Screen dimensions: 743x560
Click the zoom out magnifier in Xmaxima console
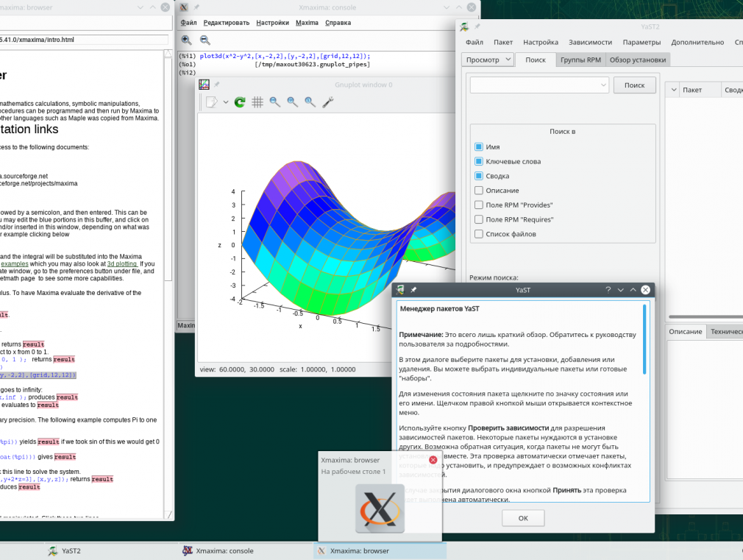(x=205, y=40)
